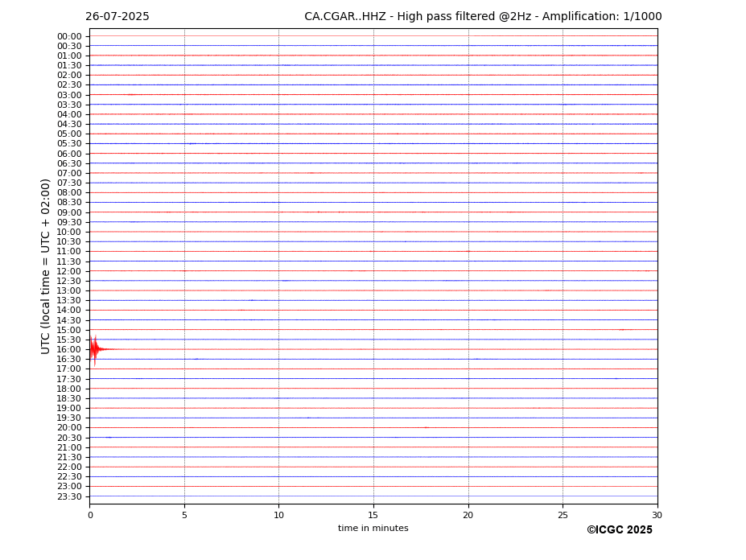Image resolution: width=746 pixels, height=560 pixels.
Task: Click the x-axis tick label 10
Action: (278, 515)
